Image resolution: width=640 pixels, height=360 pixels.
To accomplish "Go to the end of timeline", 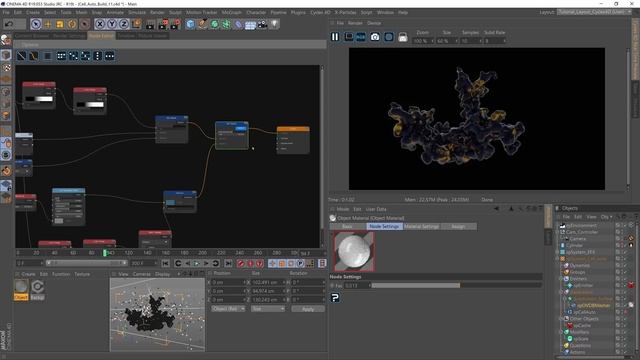I will 228,264.
